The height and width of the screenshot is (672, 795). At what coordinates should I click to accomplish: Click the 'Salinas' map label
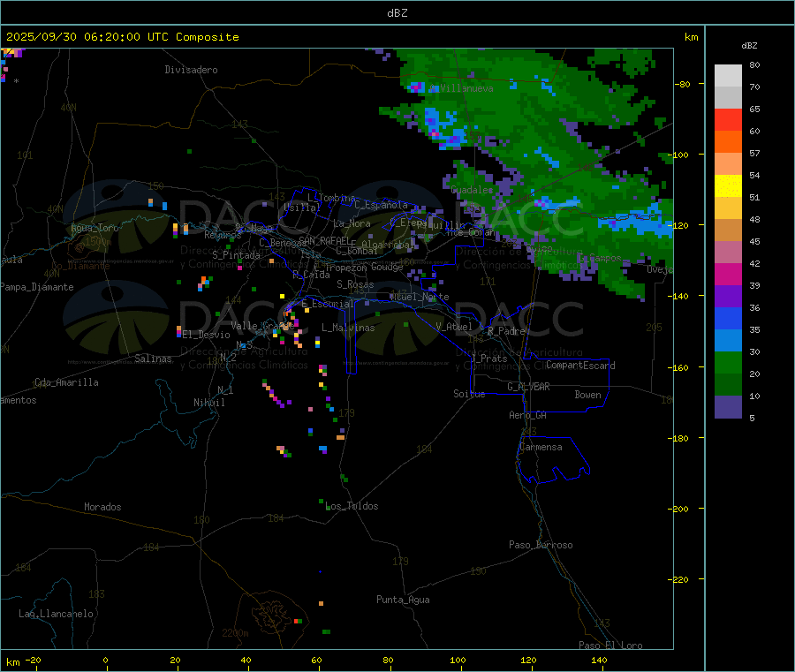point(153,359)
